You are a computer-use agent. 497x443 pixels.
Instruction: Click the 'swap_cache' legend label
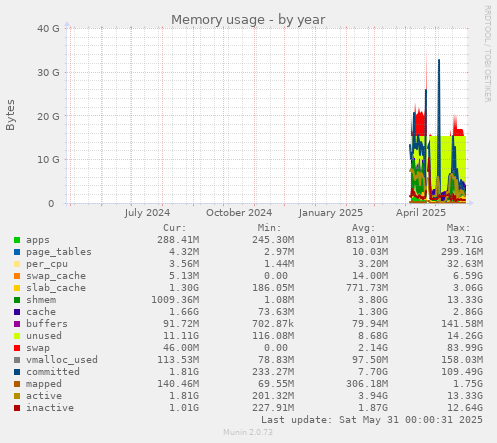[56, 276]
